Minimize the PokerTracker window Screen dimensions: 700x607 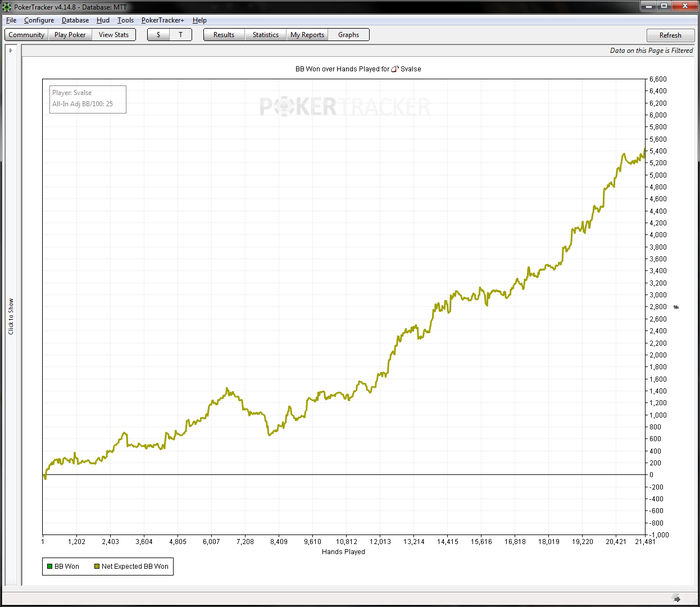point(649,6)
